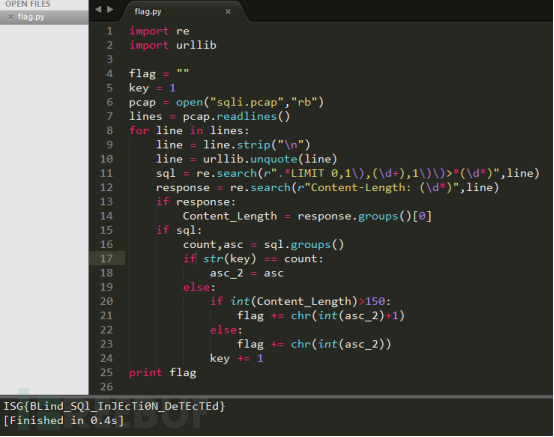Click "key += 1" line
Image resolution: width=554 pixels, height=437 pixels.
pos(237,359)
